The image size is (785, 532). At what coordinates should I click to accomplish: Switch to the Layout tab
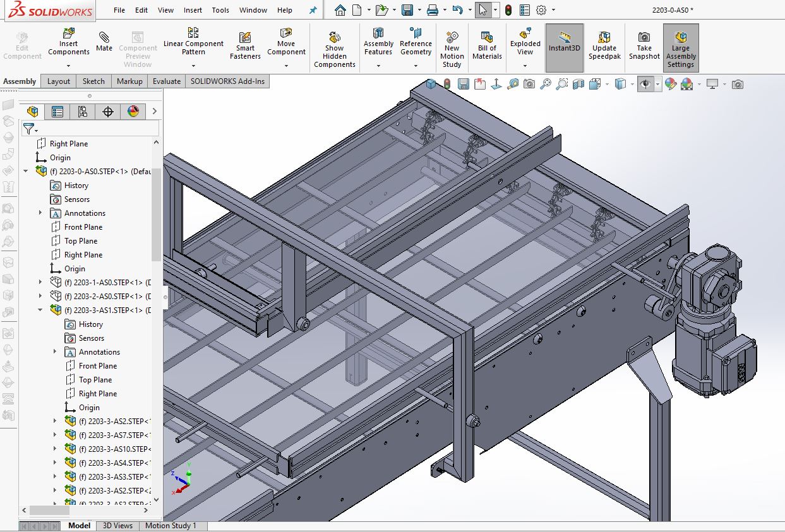coord(59,81)
